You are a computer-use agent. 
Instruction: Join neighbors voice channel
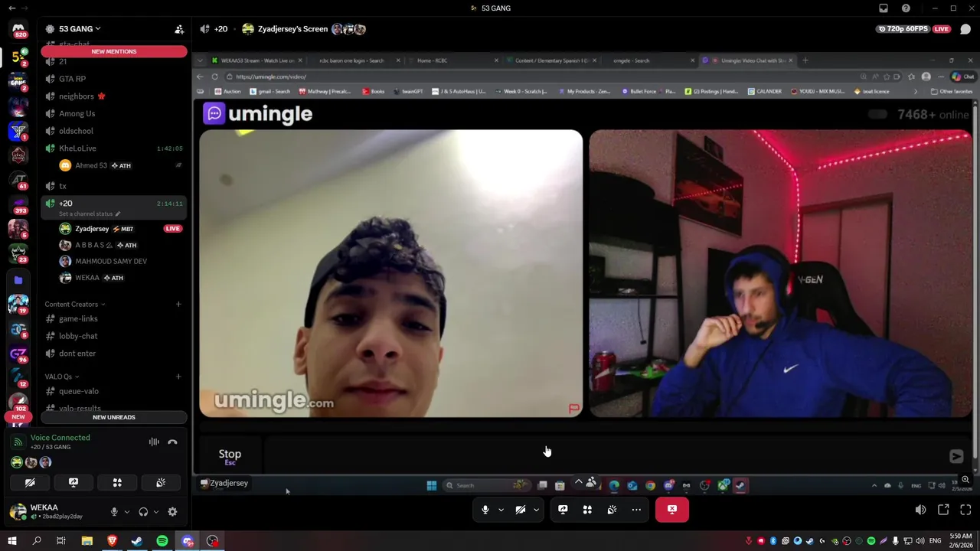pyautogui.click(x=114, y=96)
